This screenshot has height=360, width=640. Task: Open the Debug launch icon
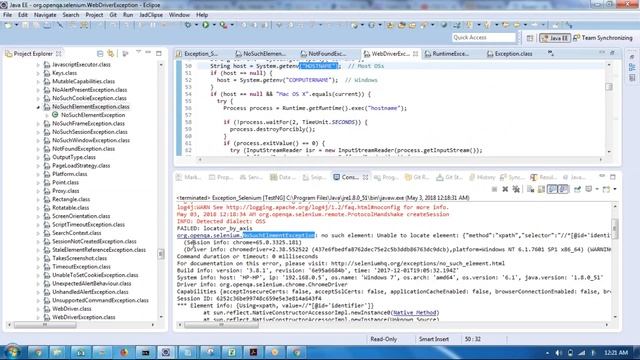(187, 25)
